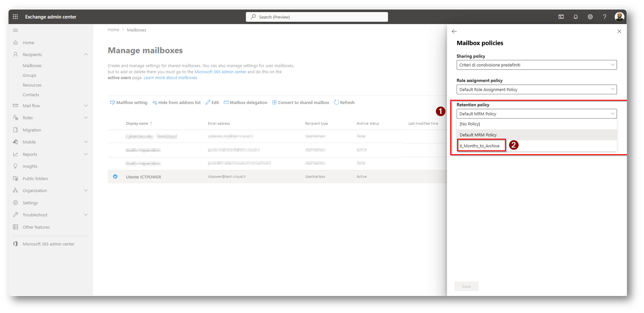Viewport: 644px width, 313px height.
Task: Click the Reports chart icon
Action: coord(15,154)
